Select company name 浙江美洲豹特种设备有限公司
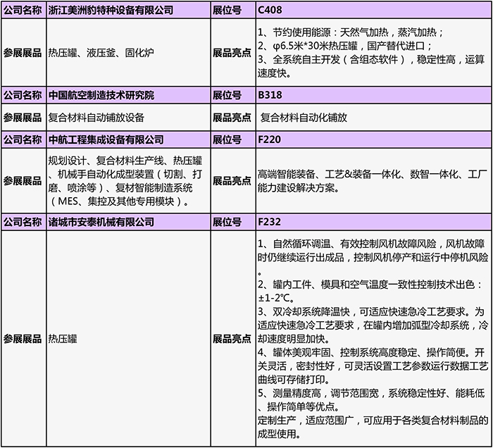 [111, 10]
